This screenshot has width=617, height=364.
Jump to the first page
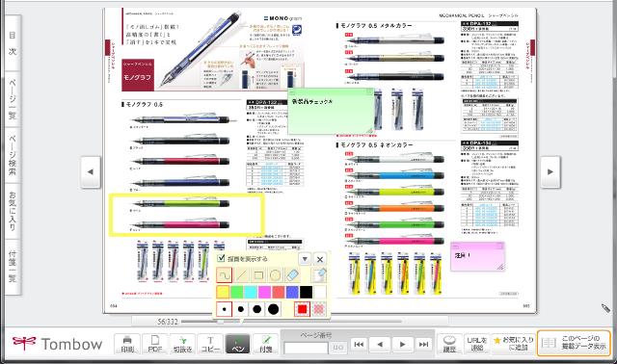[359, 345]
